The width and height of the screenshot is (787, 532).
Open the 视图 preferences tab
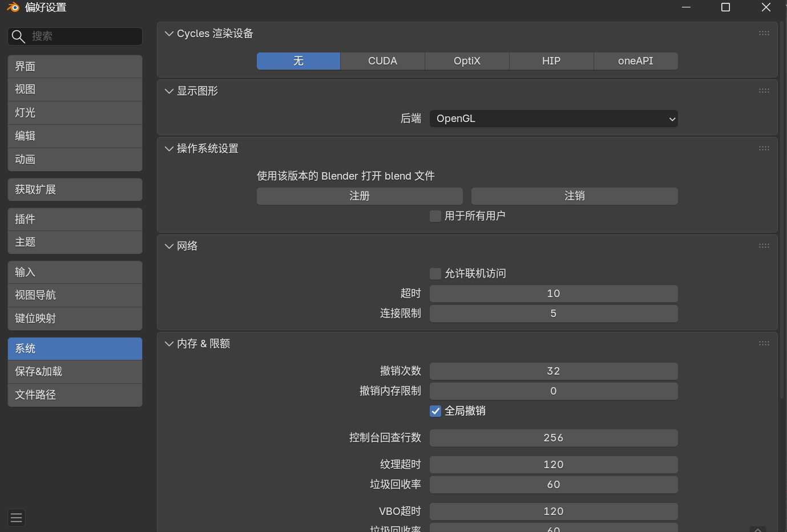[x=75, y=90]
